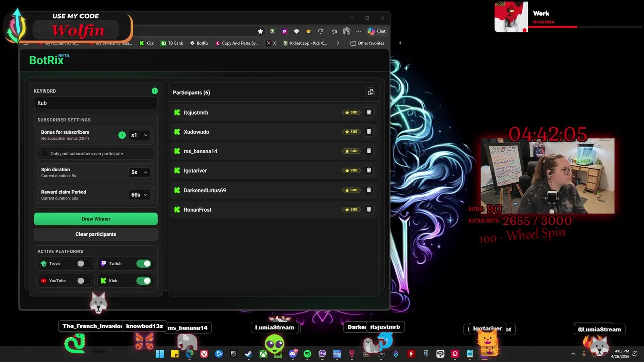This screenshot has width=644, height=362.
Task: Click the Clear participants button
Action: (96, 234)
